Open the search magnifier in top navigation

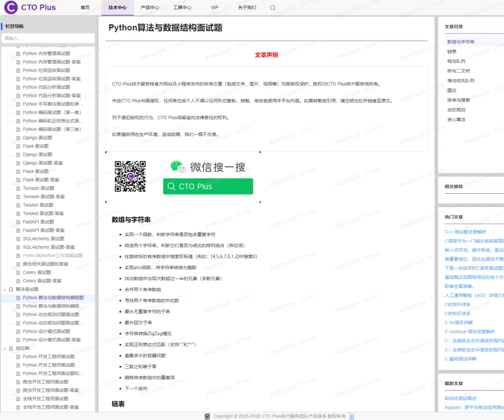coord(273,8)
